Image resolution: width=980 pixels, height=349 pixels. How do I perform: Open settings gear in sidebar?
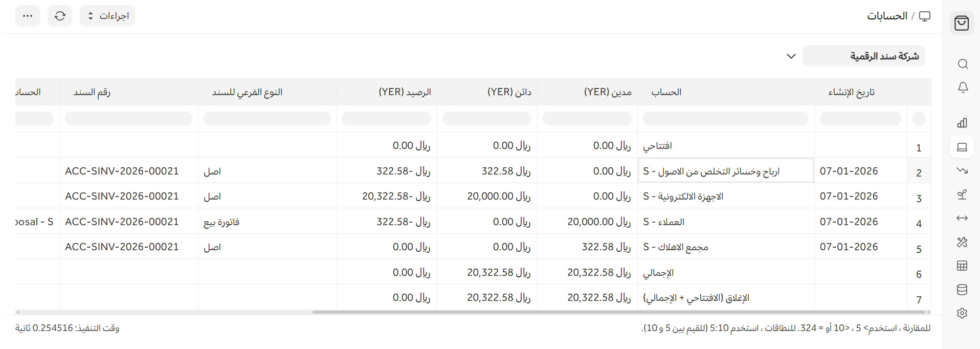(x=962, y=313)
